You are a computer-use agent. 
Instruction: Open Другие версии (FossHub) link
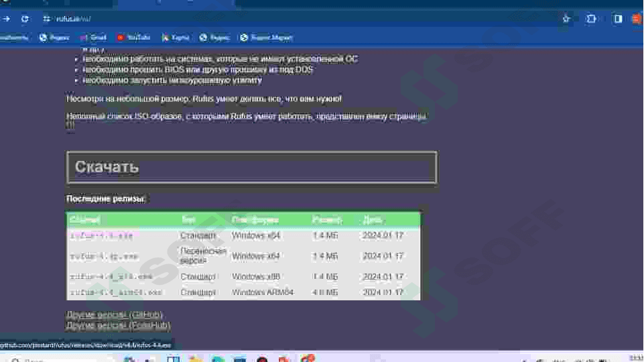pos(118,325)
